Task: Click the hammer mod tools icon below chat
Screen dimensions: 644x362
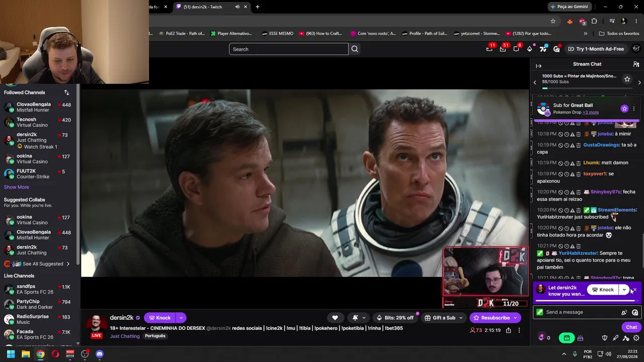Action: point(626,338)
